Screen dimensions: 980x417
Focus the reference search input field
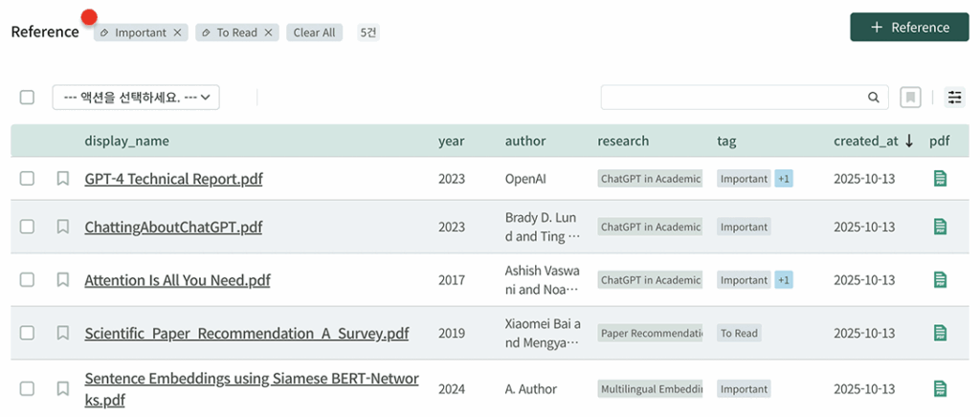point(732,98)
